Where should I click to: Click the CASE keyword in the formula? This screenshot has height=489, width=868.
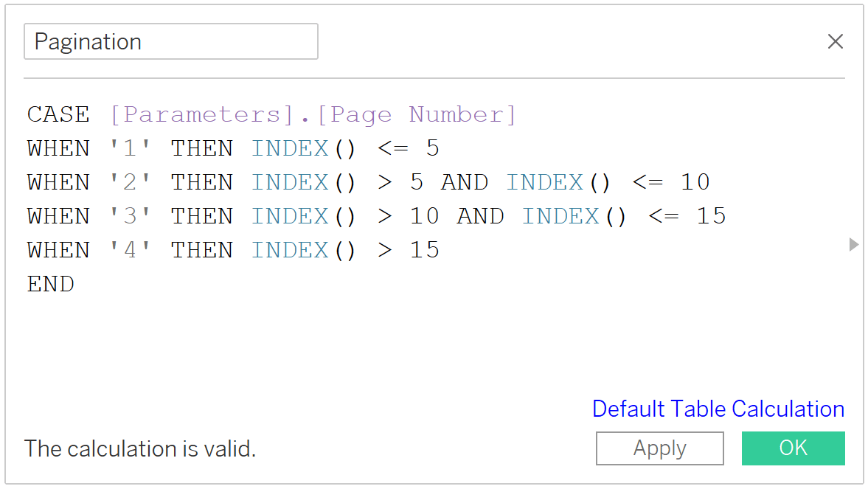tap(58, 114)
